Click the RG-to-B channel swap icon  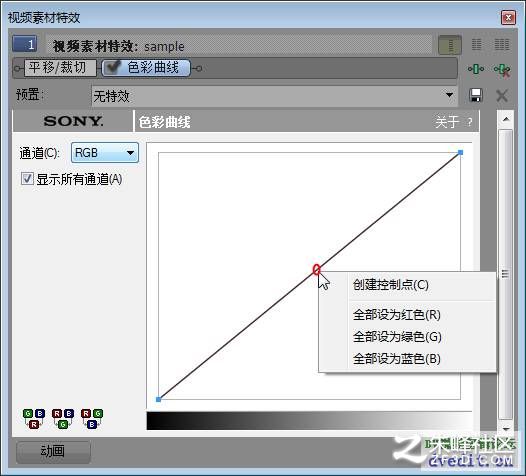coord(92,419)
